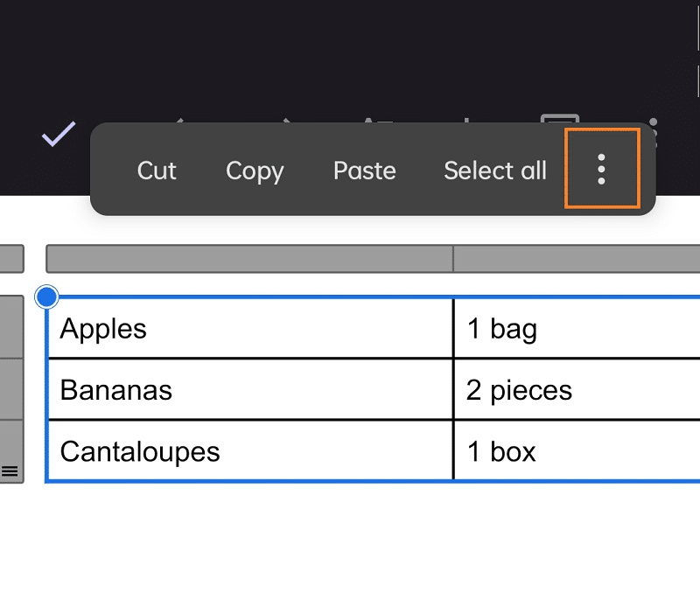Tap Paste in the popup menu
Viewport: 700px width, 614px height.
(365, 171)
